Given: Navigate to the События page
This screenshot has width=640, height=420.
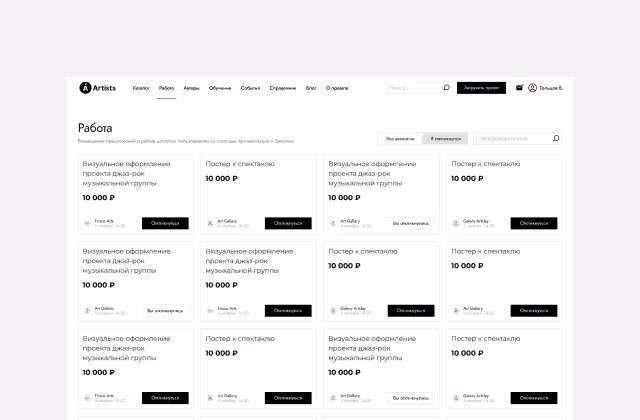Looking at the screenshot, I should (250, 88).
